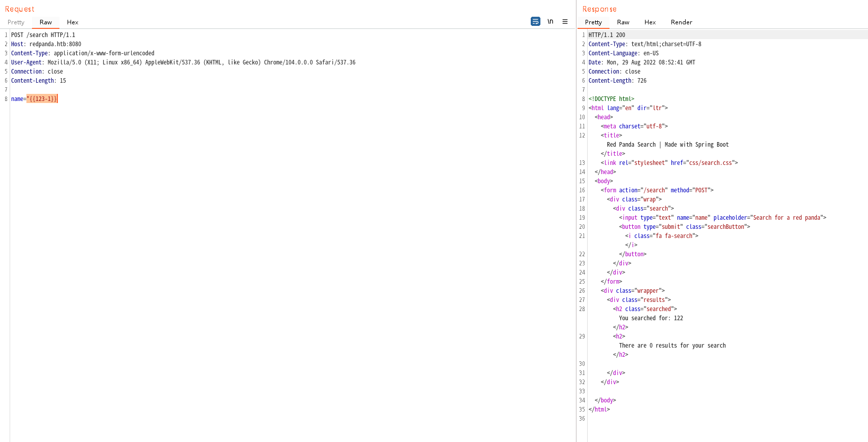Screen dimensions: 868x442
Task: Toggle the \n non-printable characters button
Action: click(550, 21)
